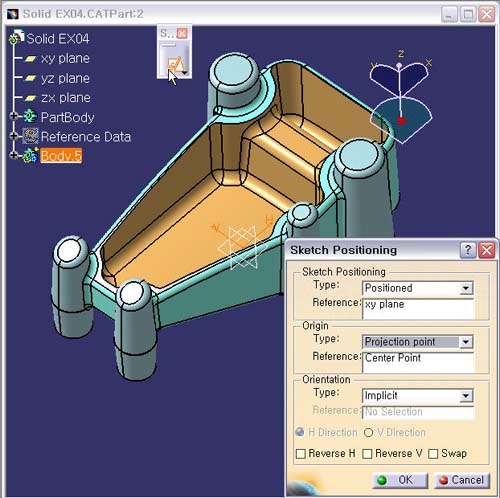This screenshot has height=498, width=500.
Task: Select the V Direction radio button
Action: click(x=368, y=432)
